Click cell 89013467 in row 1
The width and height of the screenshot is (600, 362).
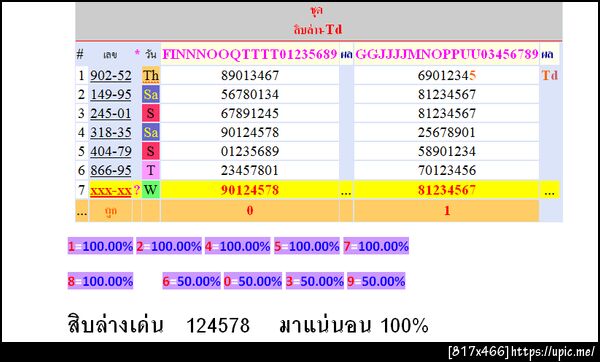(250, 75)
